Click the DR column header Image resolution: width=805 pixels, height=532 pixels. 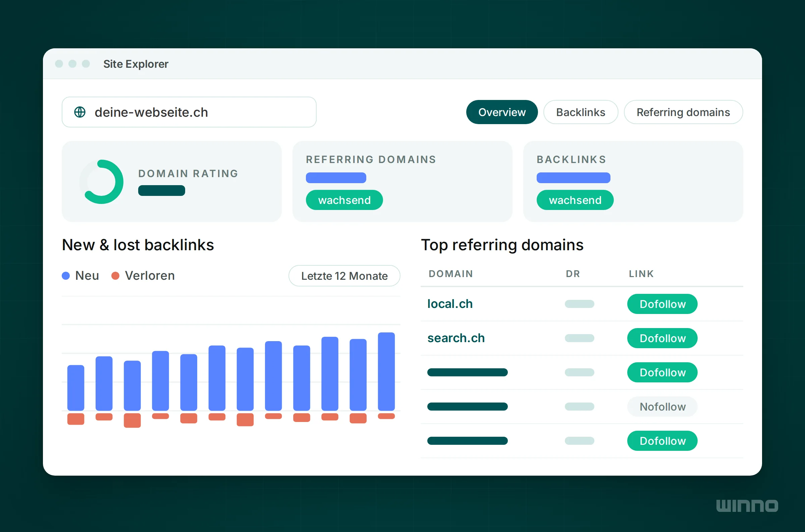click(573, 274)
